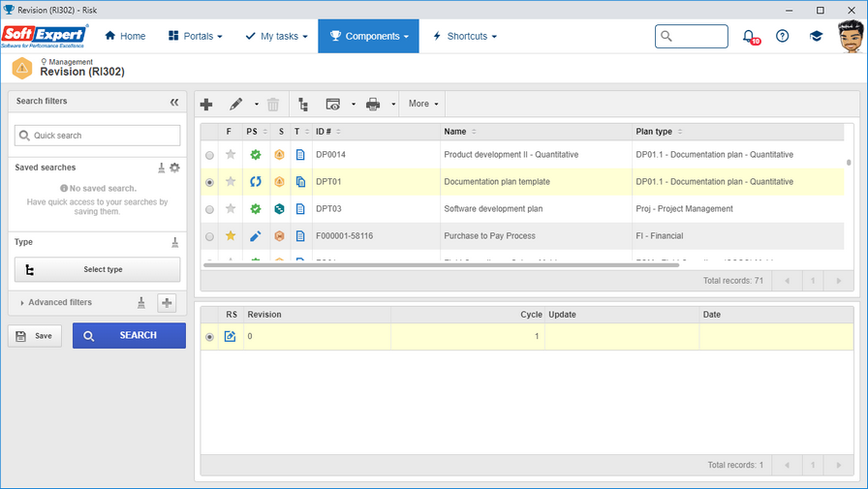Click the edit pencil toolbar icon

point(235,104)
